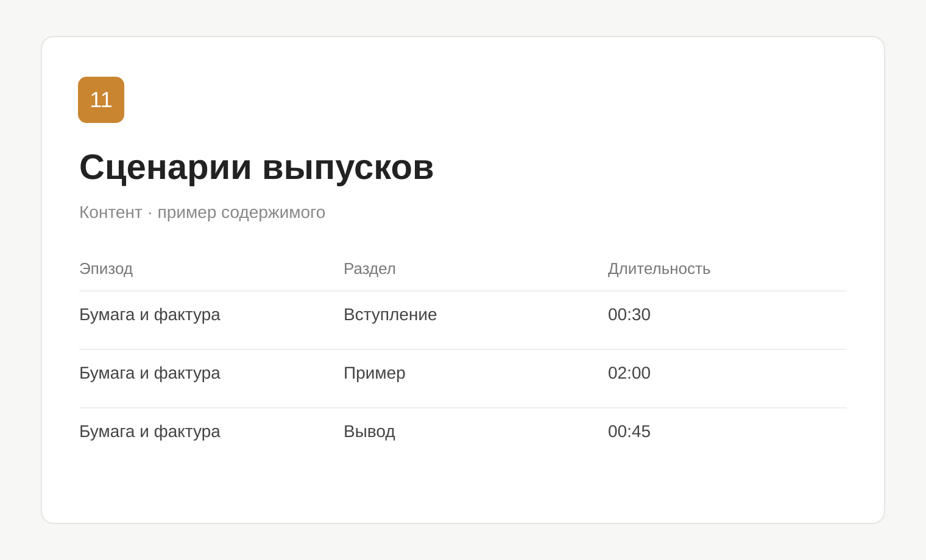Click the "Вступление" section cell
Viewport: 926px width, 560px height.
pos(391,315)
